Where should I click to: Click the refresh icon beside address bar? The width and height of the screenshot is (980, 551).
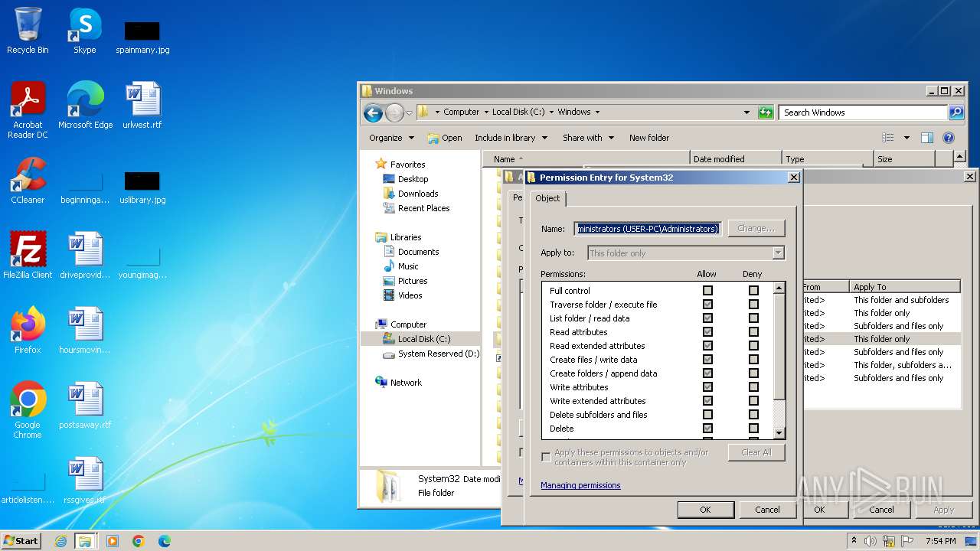coord(766,112)
